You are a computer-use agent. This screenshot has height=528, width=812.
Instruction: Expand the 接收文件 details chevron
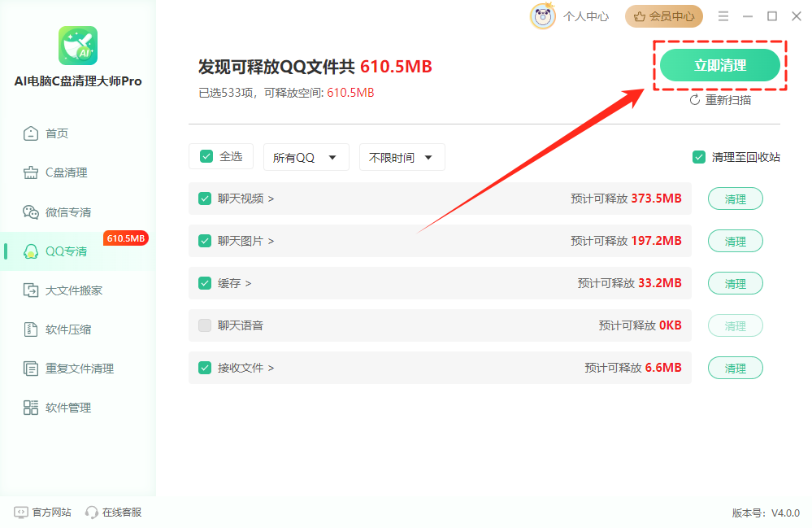[x=271, y=369]
